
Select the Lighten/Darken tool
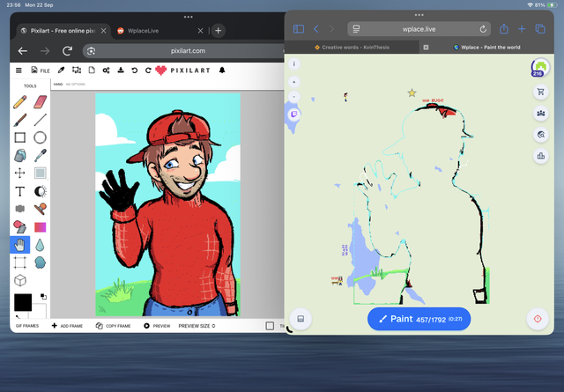pyautogui.click(x=40, y=191)
